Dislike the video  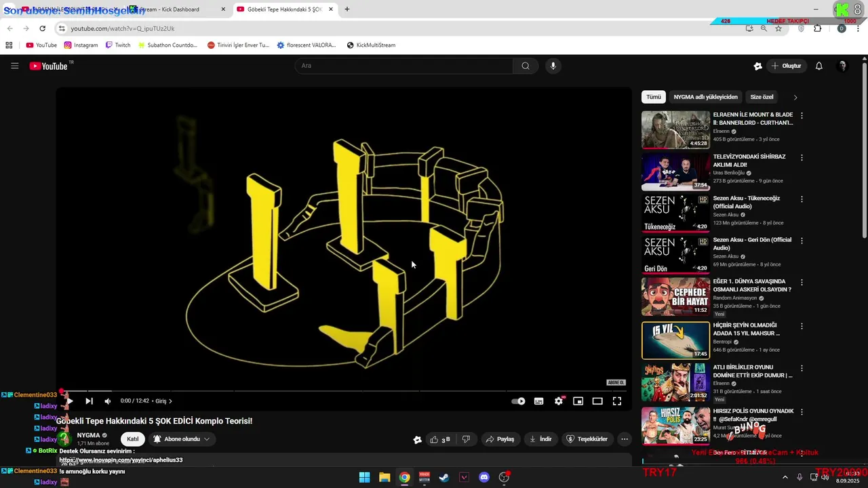point(466,439)
